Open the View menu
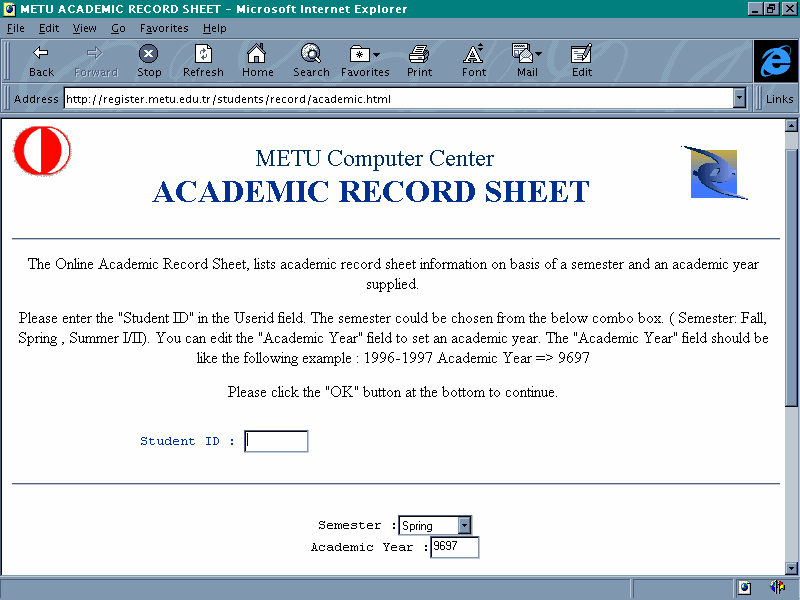800x600 pixels. click(x=84, y=28)
